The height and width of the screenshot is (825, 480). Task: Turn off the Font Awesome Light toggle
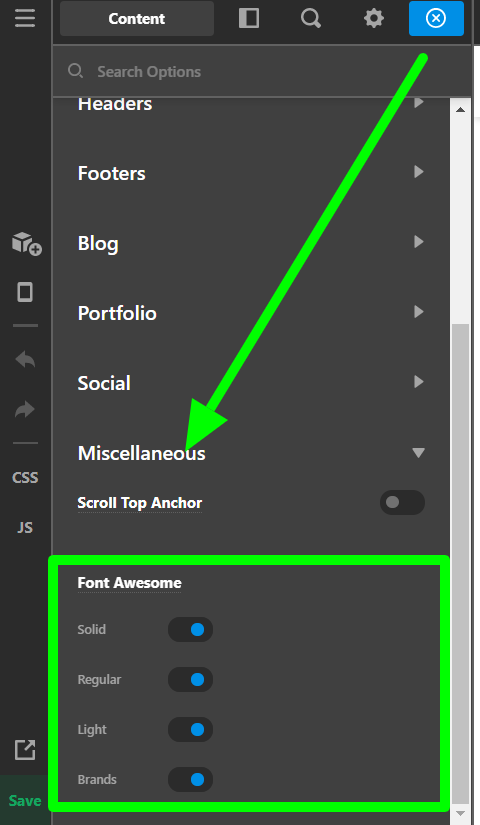191,730
